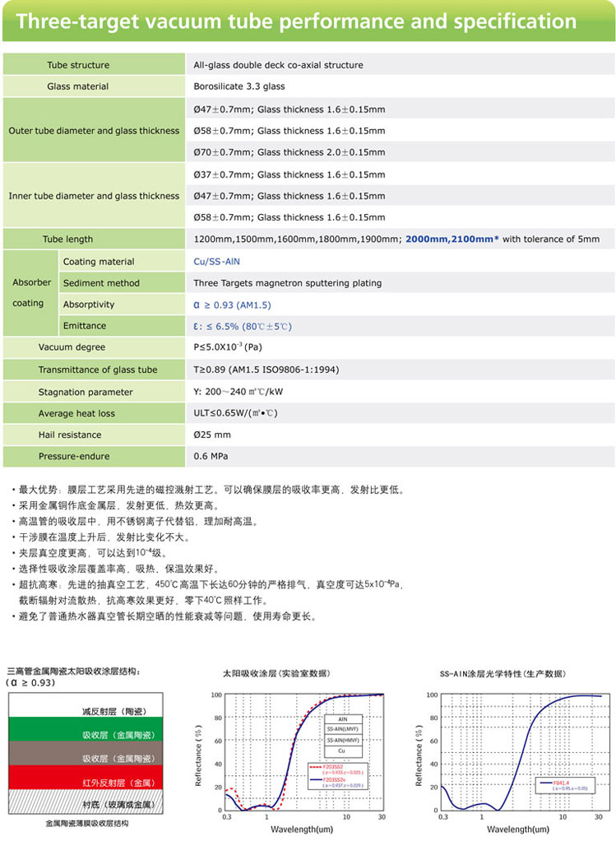Click 'T≥0.89 (AM1.5 ISO9806-1:1994)' value
The width and height of the screenshot is (616, 846).
point(266,370)
